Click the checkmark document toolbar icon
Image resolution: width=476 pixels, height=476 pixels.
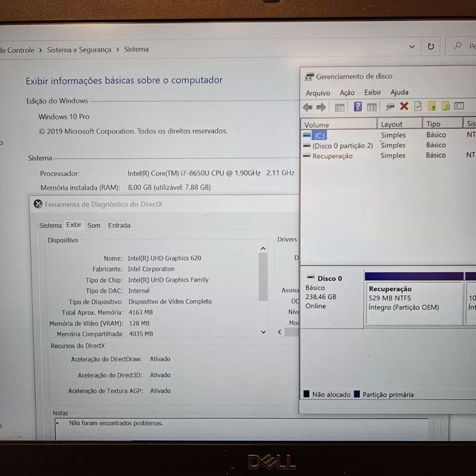click(x=416, y=107)
